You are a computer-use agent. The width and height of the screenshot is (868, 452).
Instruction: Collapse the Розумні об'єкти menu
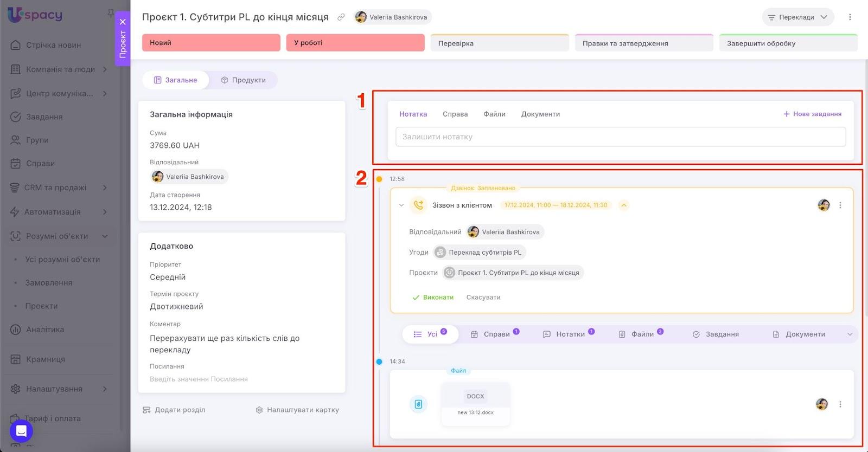click(59, 236)
